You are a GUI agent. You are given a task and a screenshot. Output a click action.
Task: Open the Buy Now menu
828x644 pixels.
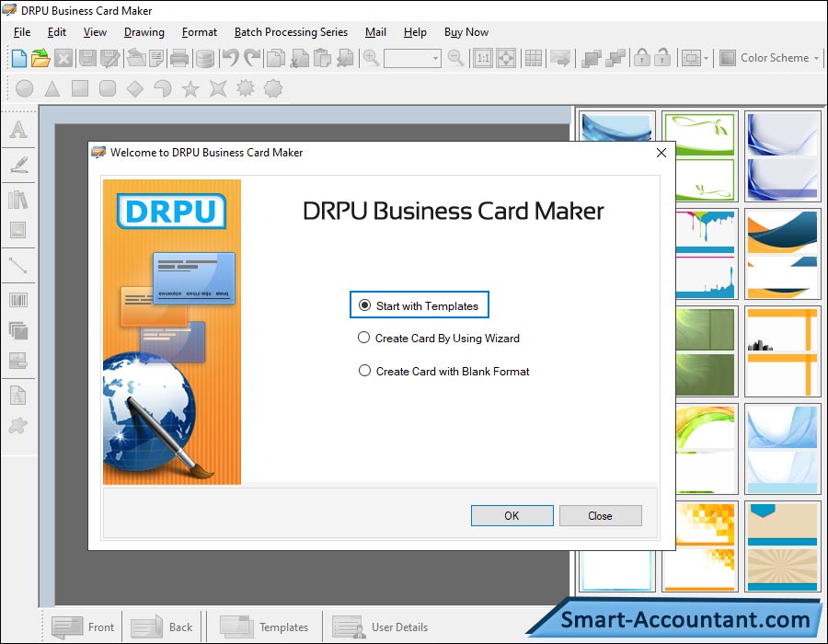[466, 32]
